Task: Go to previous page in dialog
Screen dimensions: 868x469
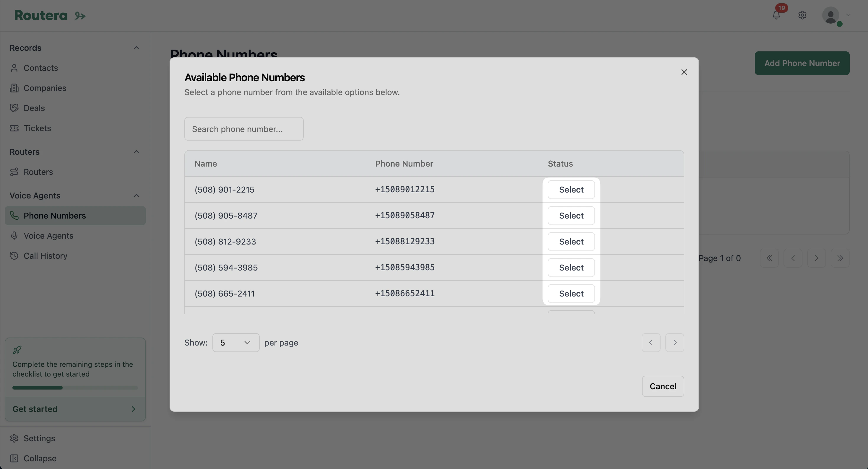Action: click(x=651, y=343)
